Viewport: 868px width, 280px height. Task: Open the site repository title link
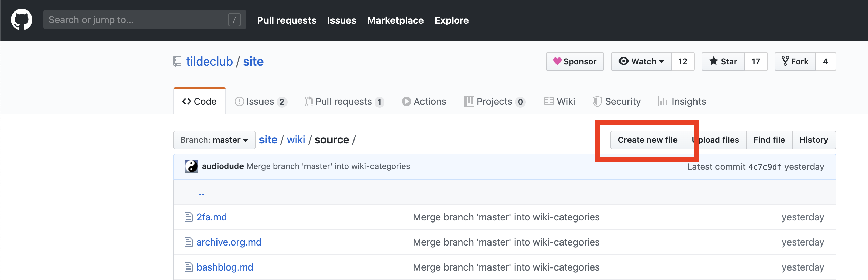point(253,62)
